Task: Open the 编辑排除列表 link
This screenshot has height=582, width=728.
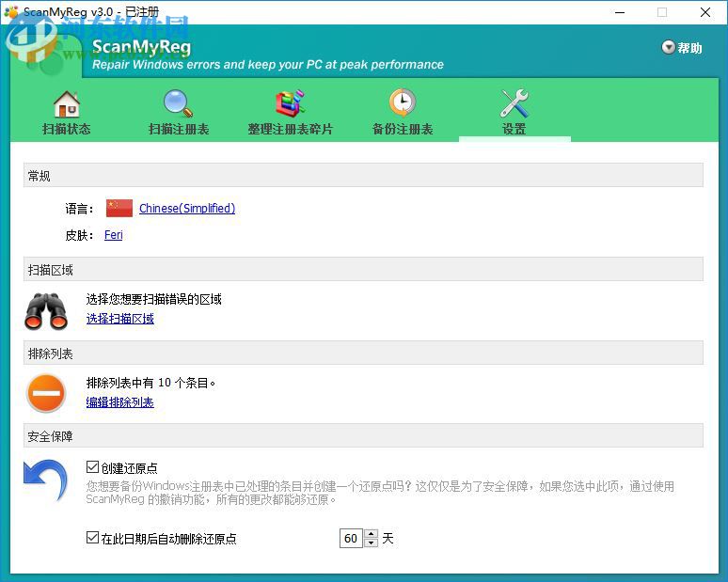Action: tap(120, 402)
